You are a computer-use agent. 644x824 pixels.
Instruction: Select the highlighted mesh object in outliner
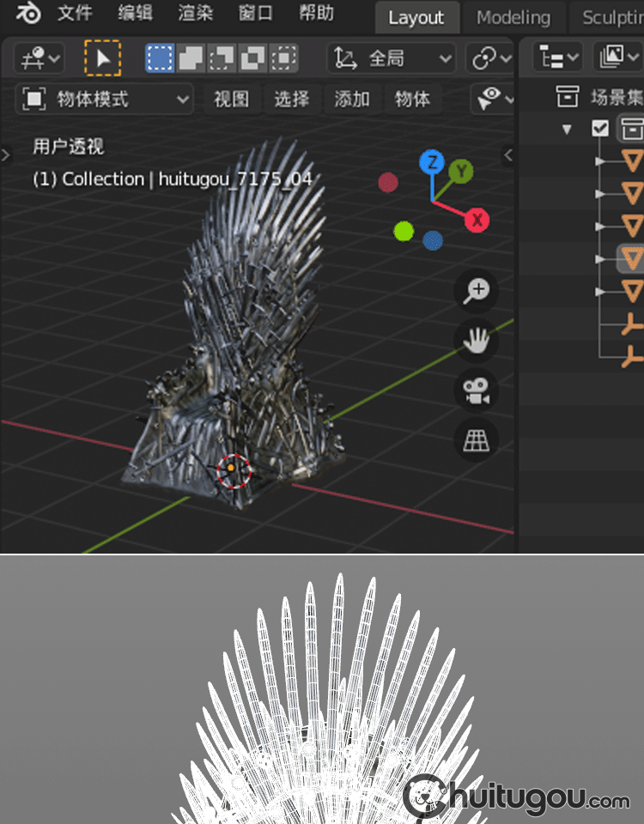[632, 257]
